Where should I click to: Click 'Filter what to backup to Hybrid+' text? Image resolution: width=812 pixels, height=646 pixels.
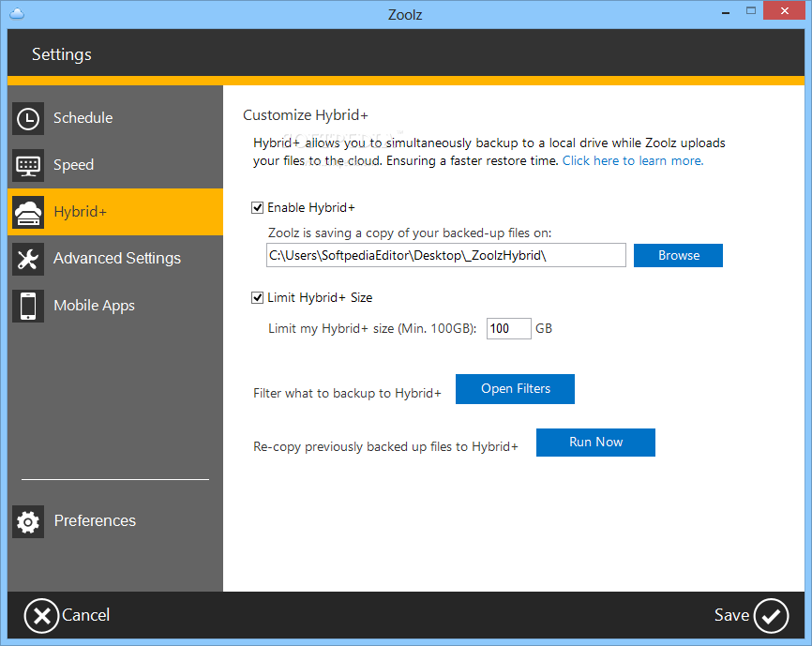[347, 394]
